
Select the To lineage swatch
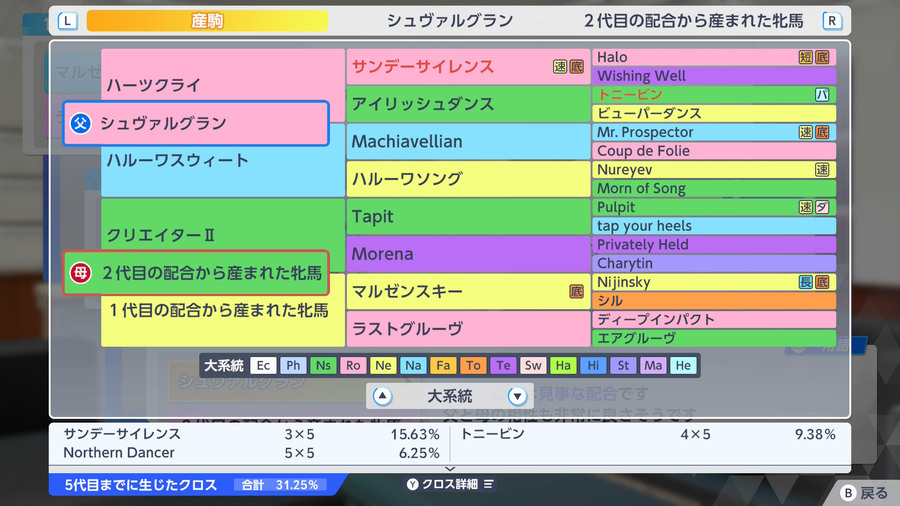click(473, 365)
